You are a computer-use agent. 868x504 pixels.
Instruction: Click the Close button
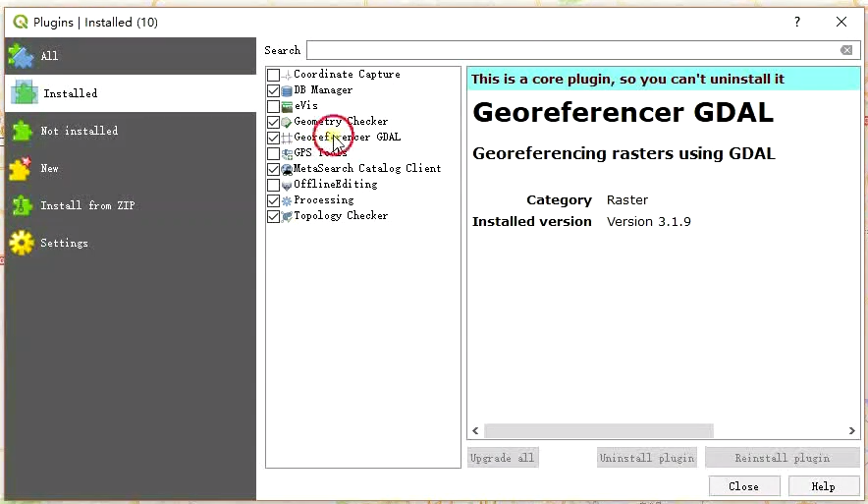point(744,486)
